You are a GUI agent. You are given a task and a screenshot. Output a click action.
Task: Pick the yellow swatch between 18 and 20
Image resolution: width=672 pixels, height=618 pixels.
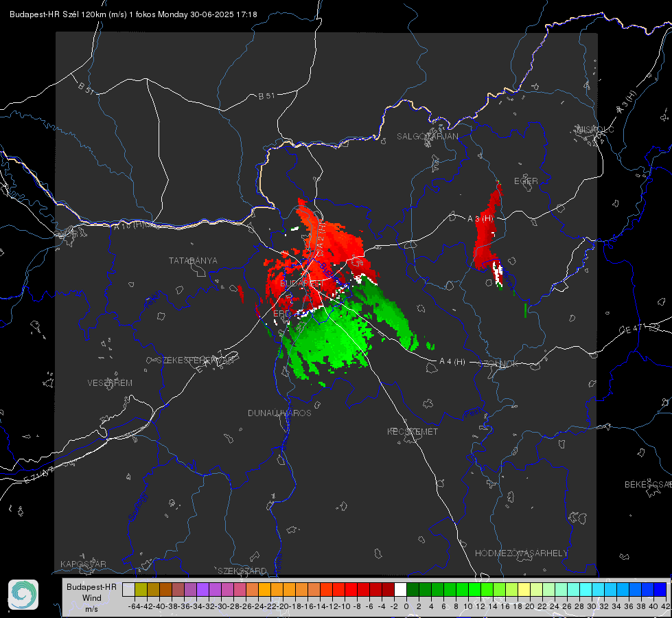tap(524, 589)
